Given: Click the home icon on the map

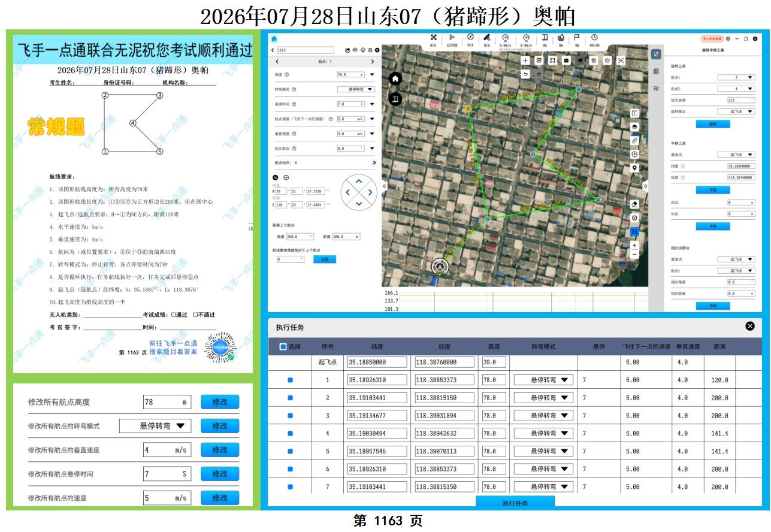Looking at the screenshot, I should pos(395,78).
